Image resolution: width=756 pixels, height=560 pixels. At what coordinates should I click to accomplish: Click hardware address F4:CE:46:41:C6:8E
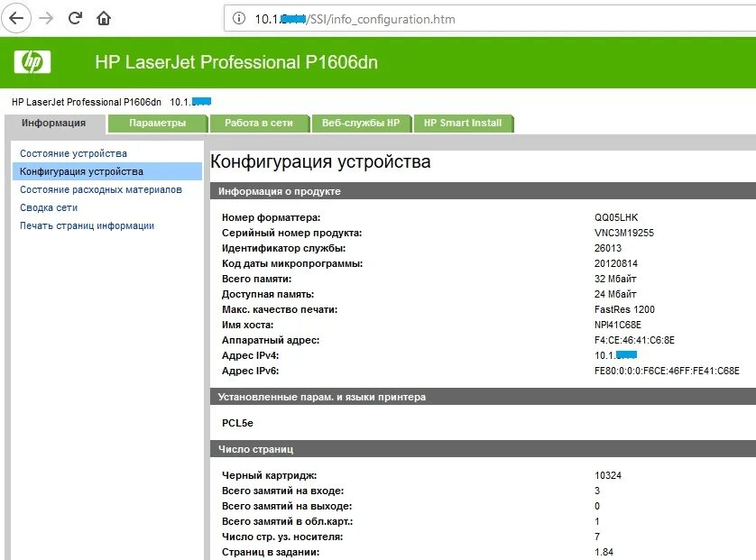coord(634,340)
